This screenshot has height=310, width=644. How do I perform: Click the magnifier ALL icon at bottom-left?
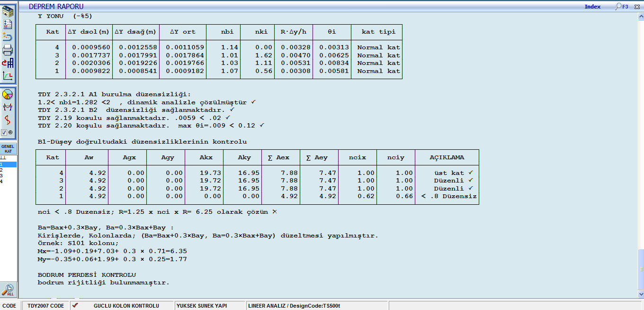click(8, 290)
